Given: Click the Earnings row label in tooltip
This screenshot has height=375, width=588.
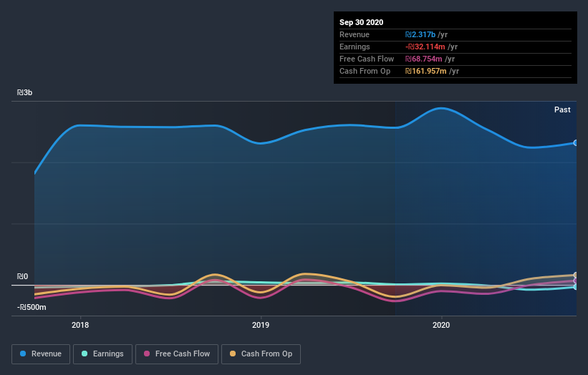Looking at the screenshot, I should 355,47.
